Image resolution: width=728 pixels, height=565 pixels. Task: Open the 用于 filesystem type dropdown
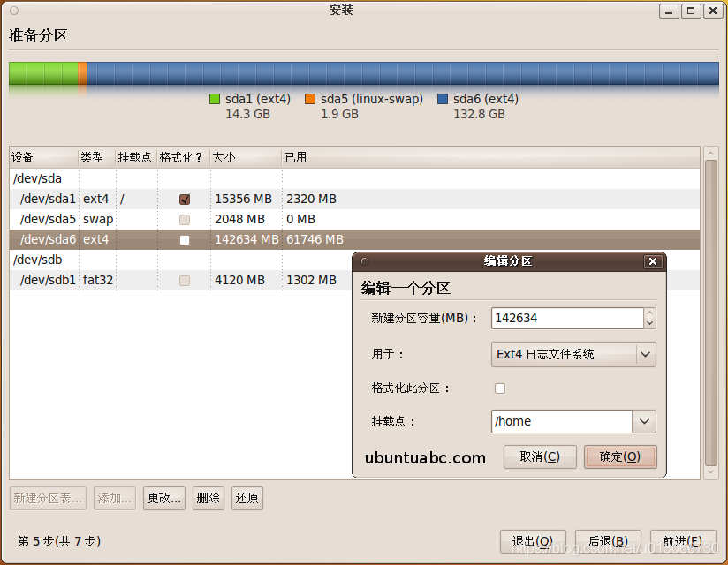[573, 354]
